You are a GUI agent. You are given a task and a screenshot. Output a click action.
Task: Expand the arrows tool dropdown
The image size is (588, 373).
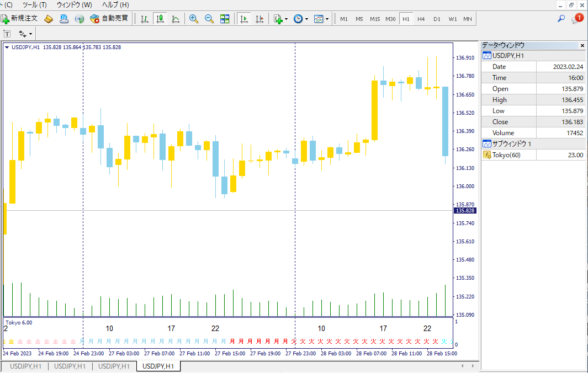tap(31, 34)
